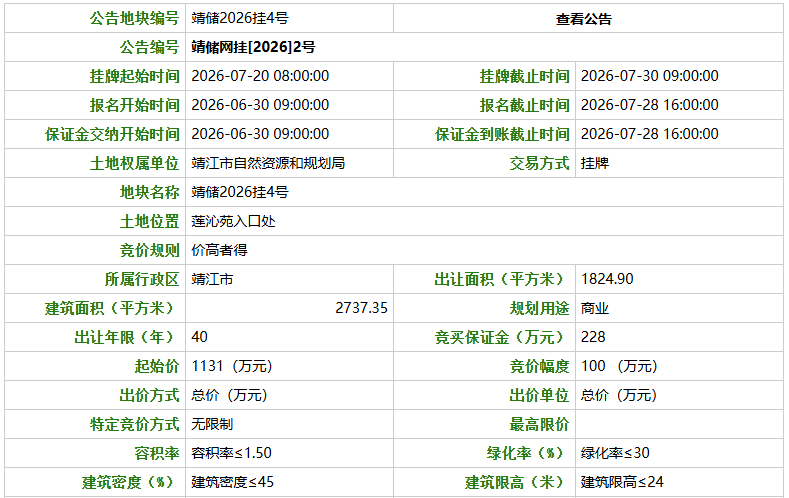Click administrative district value 靖江市
This screenshot has height=498, width=789.
pyautogui.click(x=212, y=279)
